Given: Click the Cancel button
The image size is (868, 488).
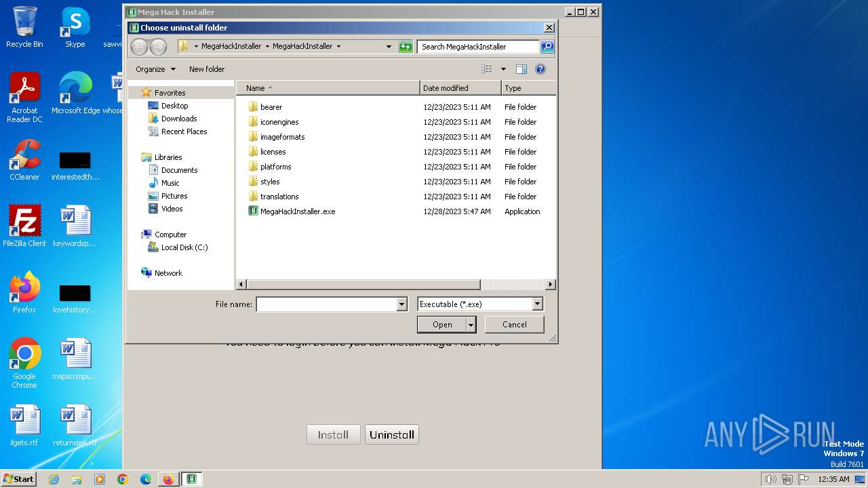Looking at the screenshot, I should pos(515,325).
